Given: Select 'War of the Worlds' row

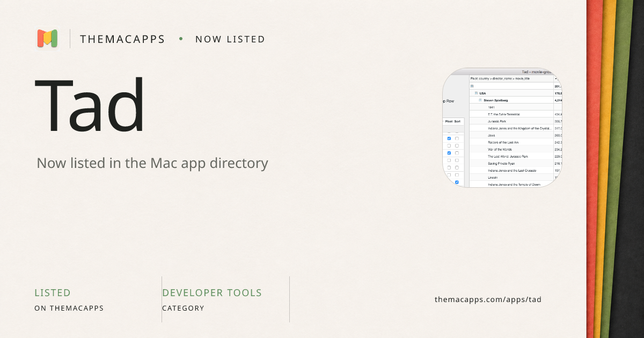Looking at the screenshot, I should (501, 149).
